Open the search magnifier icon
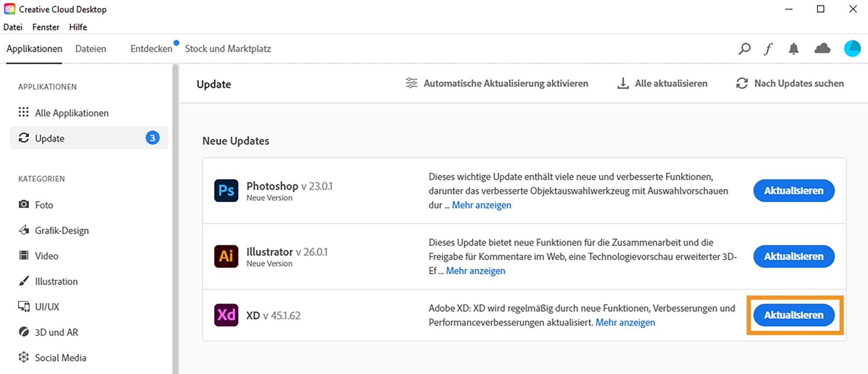This screenshot has height=374, width=868. 744,48
